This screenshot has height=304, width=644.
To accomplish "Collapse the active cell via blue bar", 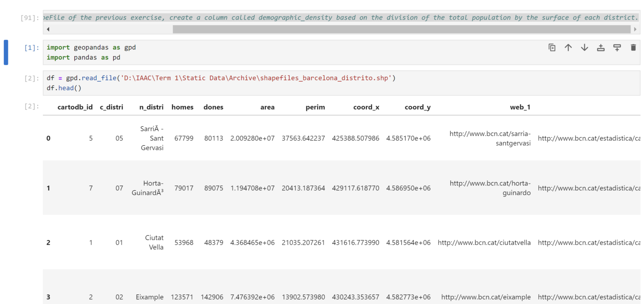I will (x=6, y=52).
